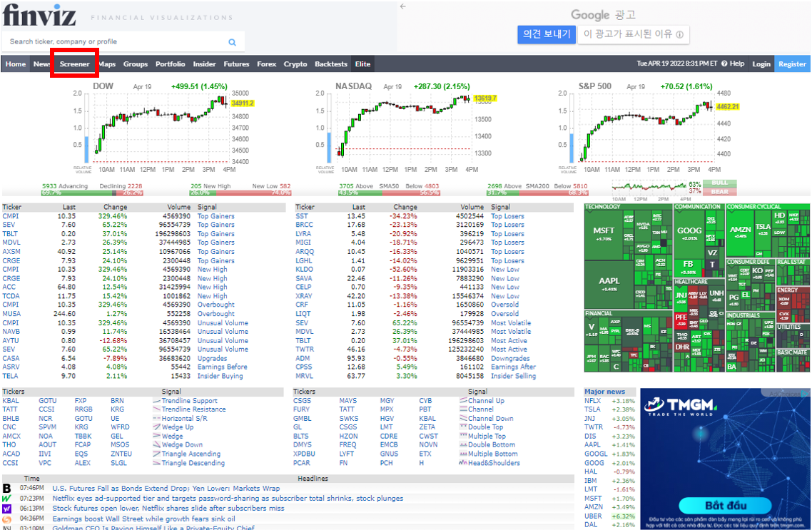Click the Register button
Viewport: 812px width, 530px height.
coord(792,64)
